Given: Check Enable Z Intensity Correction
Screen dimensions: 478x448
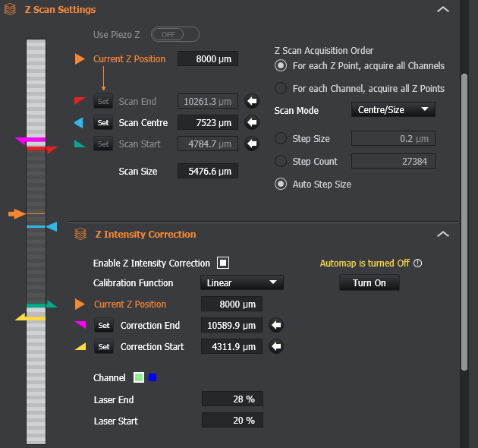Looking at the screenshot, I should coord(223,263).
